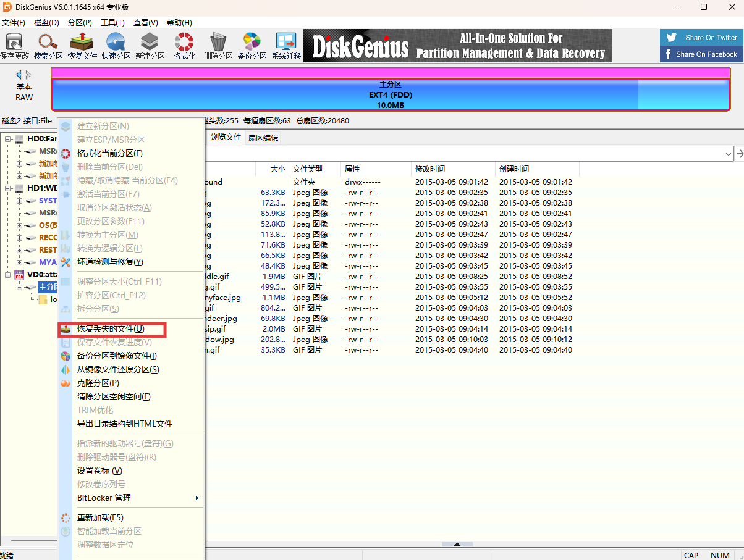Image resolution: width=744 pixels, height=560 pixels.
Task: Click the 搜索分区 (Search Partition) toolbar icon
Action: 48,46
